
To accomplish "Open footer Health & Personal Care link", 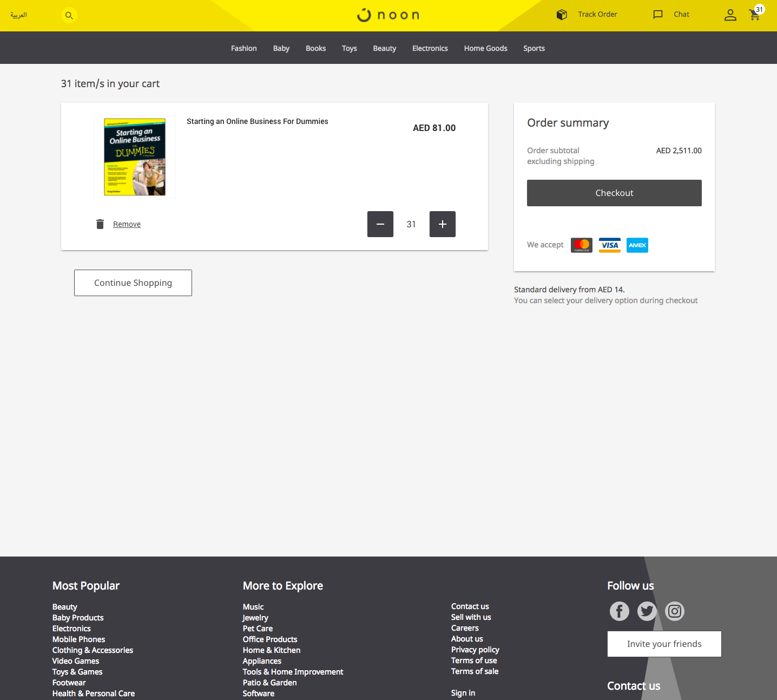I will pos(94,694).
